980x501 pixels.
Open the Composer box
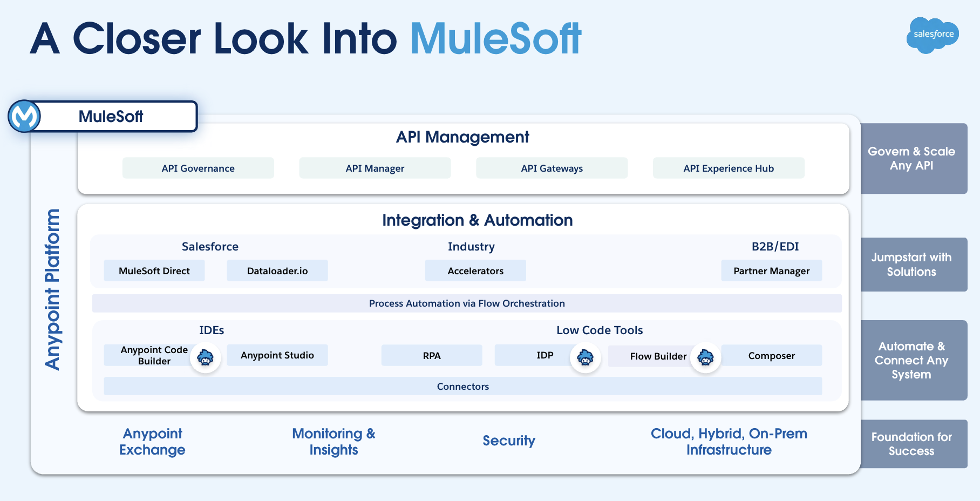[772, 355]
